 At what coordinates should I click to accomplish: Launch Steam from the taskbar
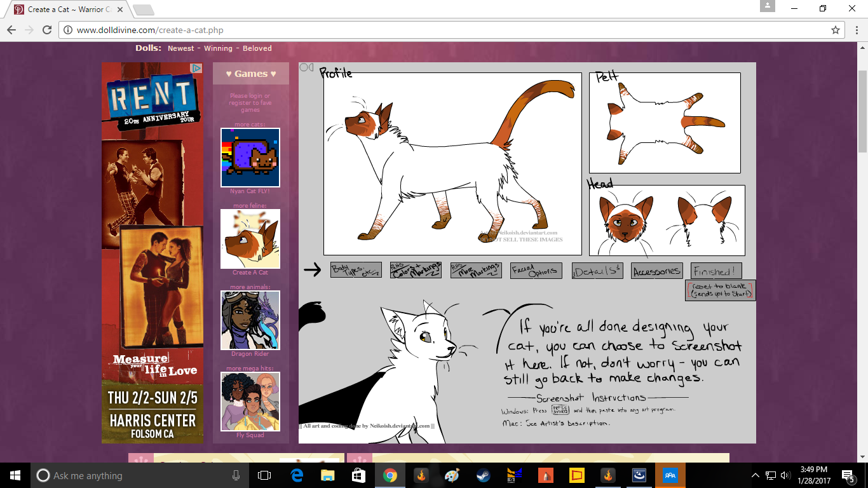(483, 475)
